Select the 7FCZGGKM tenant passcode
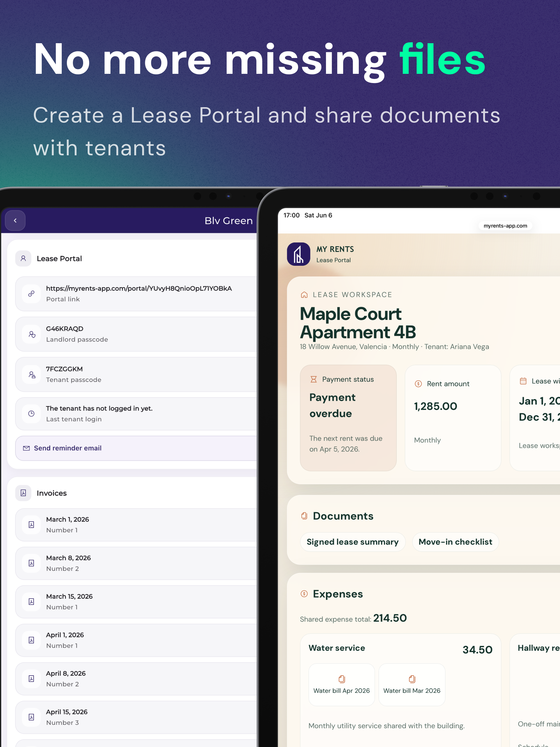The height and width of the screenshot is (747, 560). point(64,369)
